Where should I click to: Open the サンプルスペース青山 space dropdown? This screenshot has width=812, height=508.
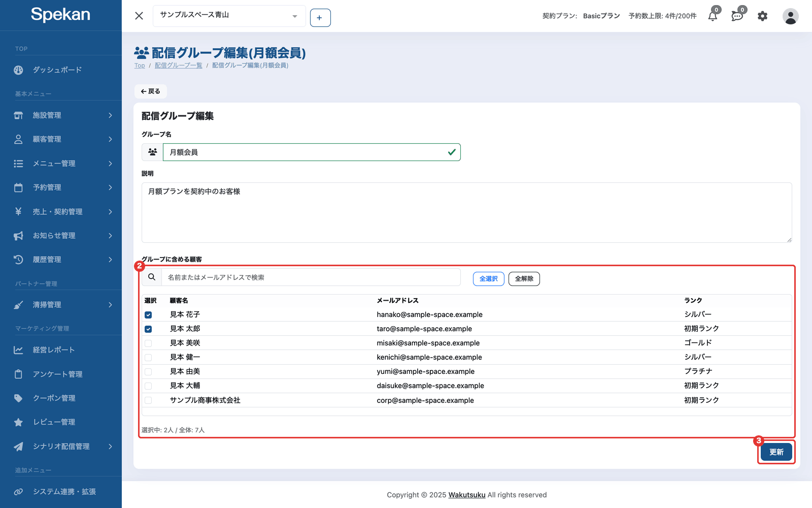[x=229, y=16]
